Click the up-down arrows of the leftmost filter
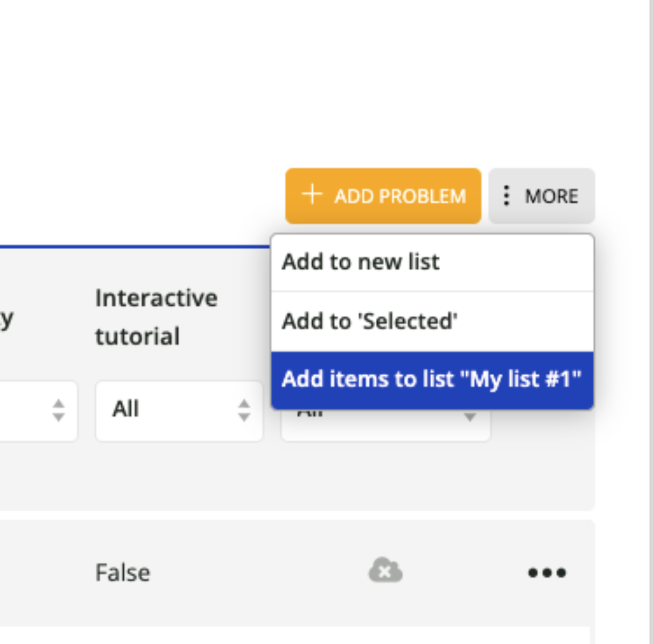The image size is (653, 644). coord(58,410)
